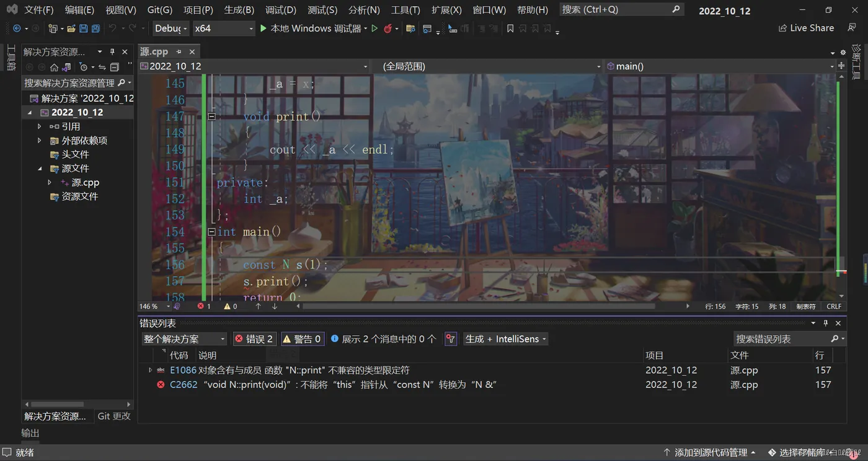Run 本地 Windows 调试器
This screenshot has height=461, width=868.
312,29
